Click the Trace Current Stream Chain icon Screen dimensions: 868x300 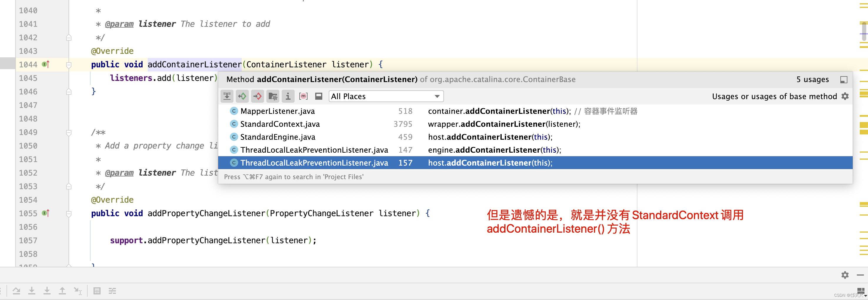click(x=112, y=291)
